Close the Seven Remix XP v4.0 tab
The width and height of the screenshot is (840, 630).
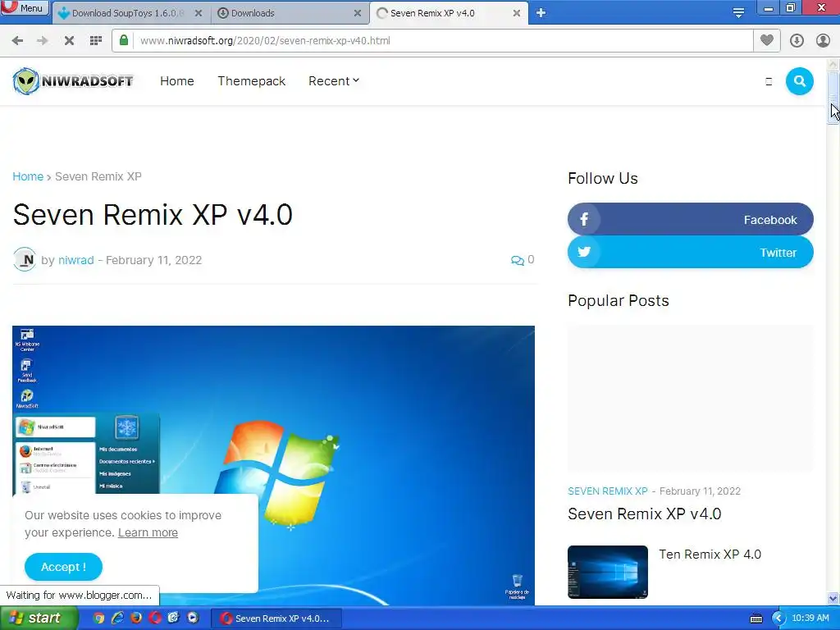coord(517,13)
